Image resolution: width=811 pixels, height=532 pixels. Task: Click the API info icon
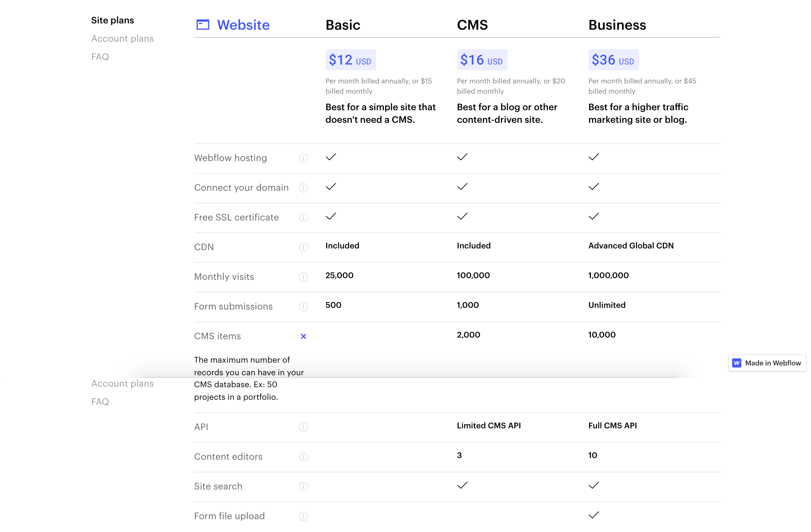click(x=303, y=427)
